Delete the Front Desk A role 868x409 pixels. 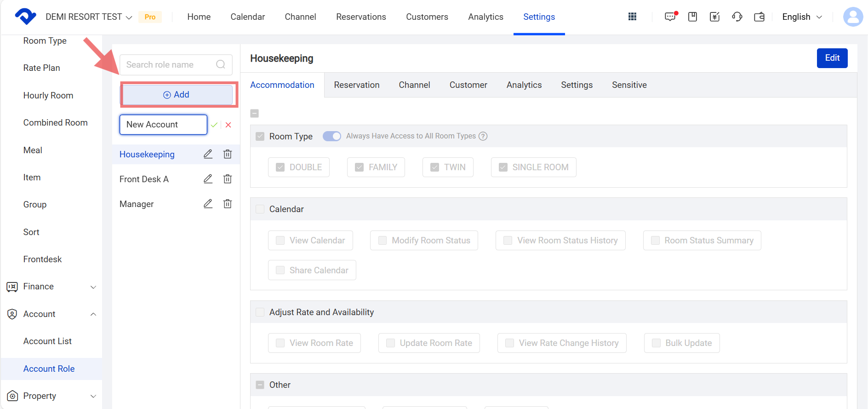tap(228, 179)
